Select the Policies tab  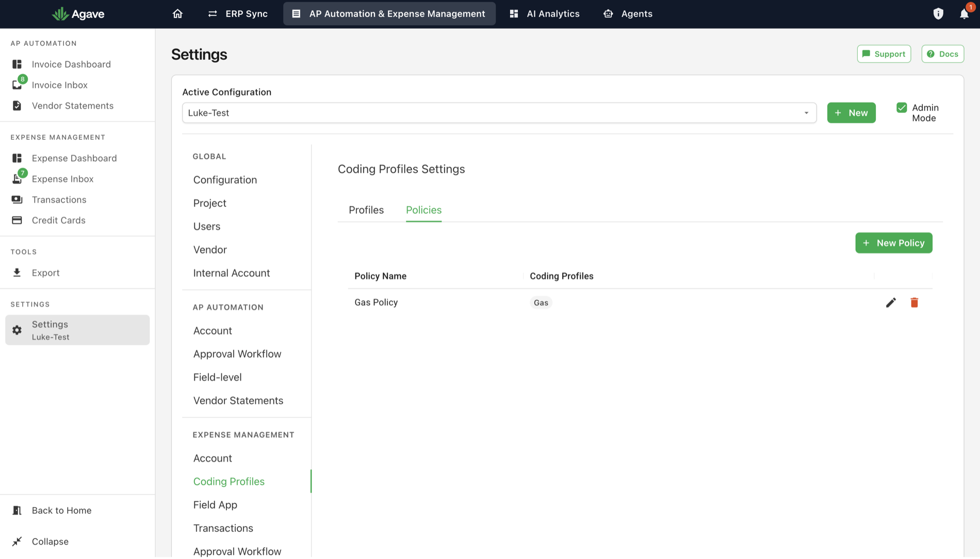[x=423, y=210]
